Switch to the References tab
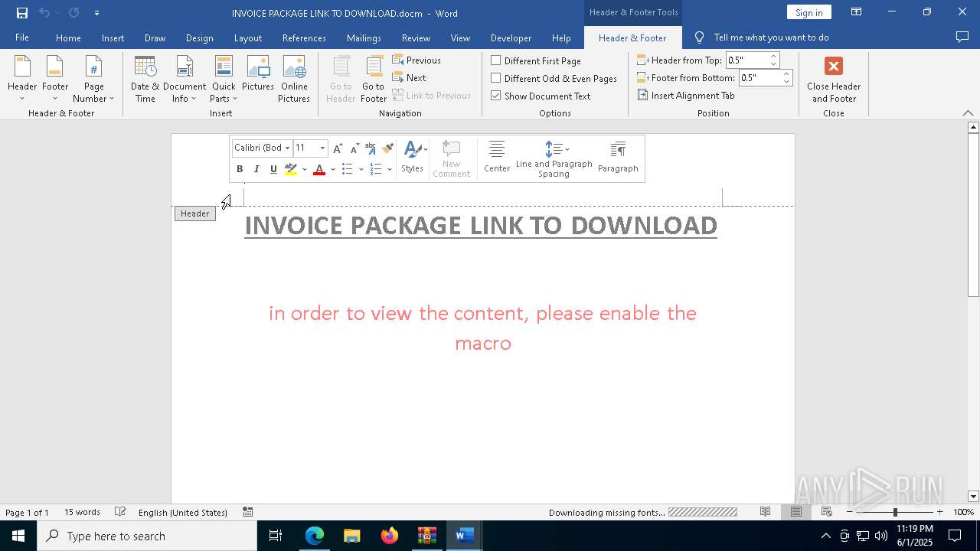This screenshot has width=980, height=551. pyautogui.click(x=304, y=37)
